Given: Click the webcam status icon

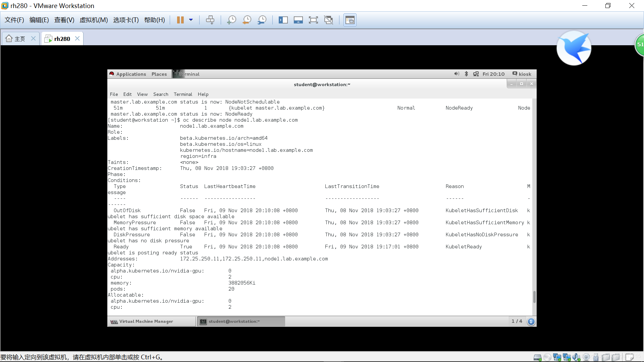Looking at the screenshot, I should click(586, 357).
